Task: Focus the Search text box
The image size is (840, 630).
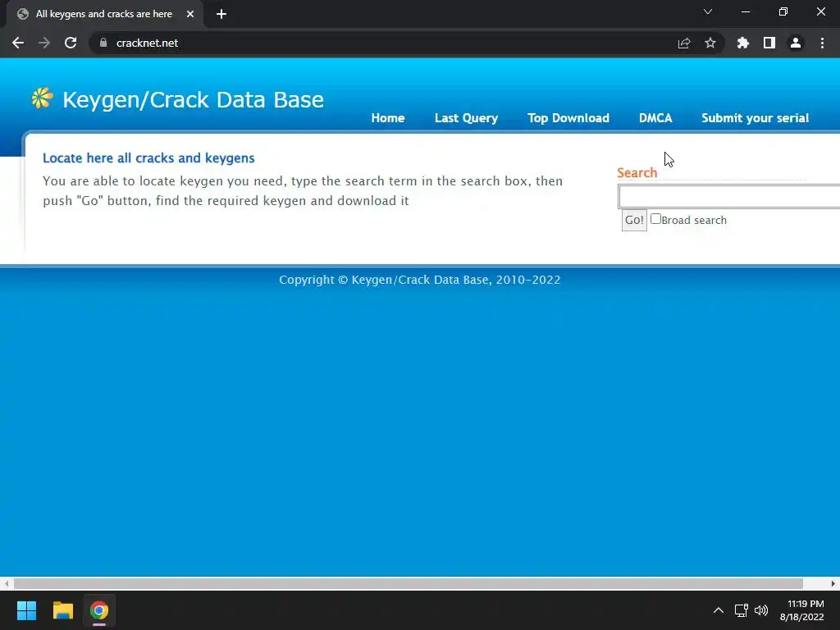Action: pos(729,196)
